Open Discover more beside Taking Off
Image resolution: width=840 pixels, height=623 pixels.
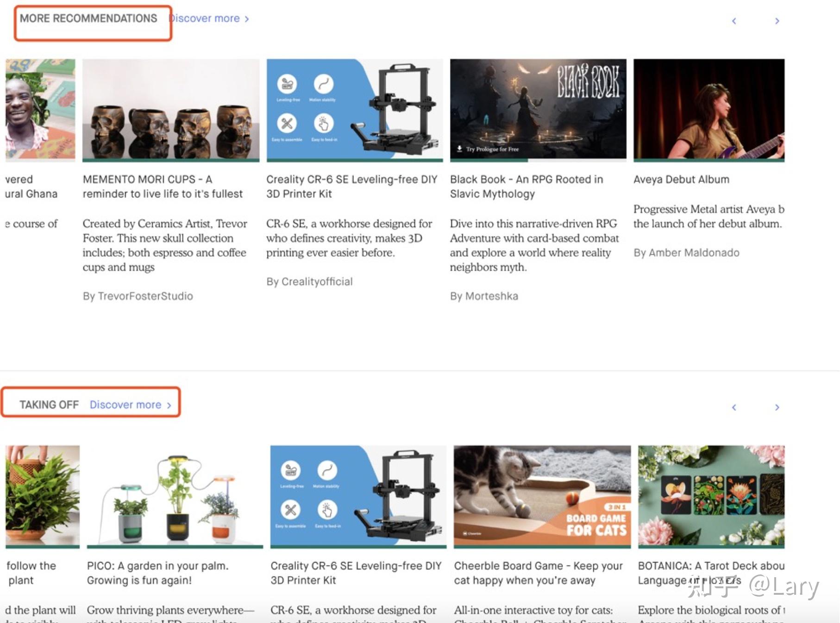131,405
